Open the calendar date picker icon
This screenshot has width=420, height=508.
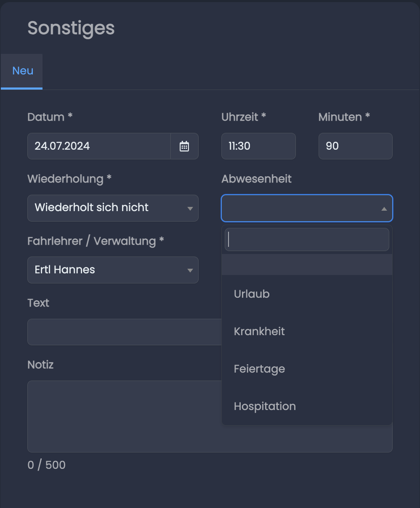184,146
